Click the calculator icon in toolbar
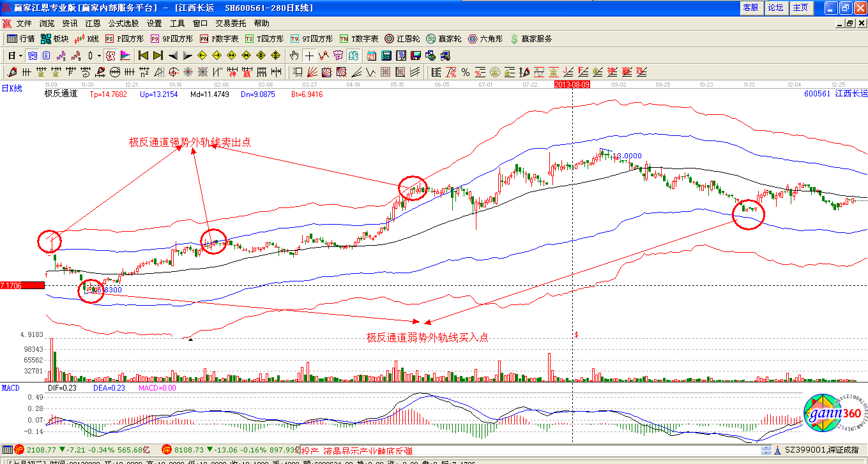Viewport: 868px width, 464px height. (x=386, y=56)
